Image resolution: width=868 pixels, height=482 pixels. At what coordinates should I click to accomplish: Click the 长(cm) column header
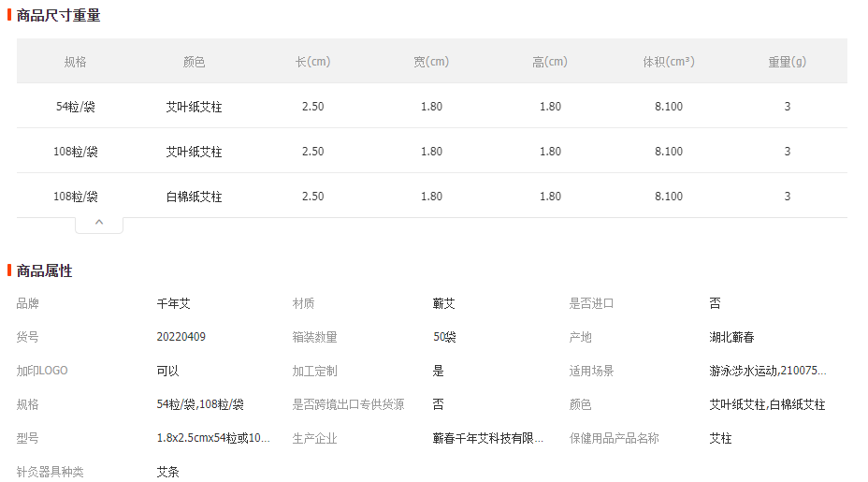pos(312,62)
